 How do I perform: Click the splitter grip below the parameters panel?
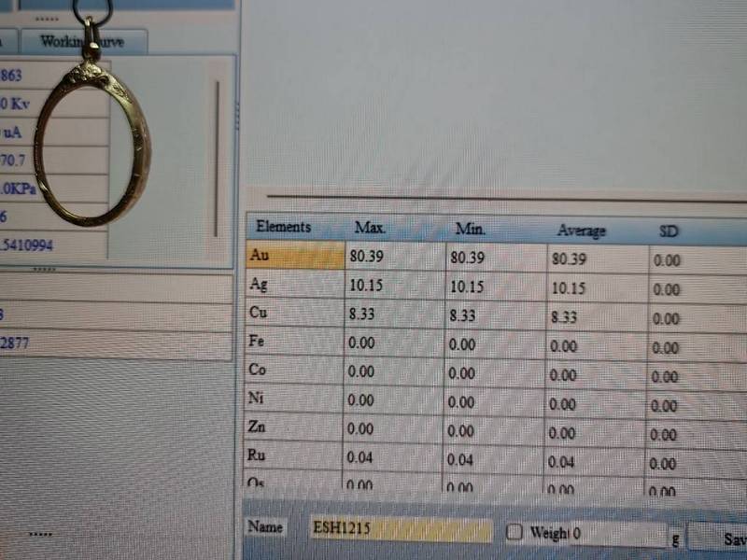coord(44,269)
